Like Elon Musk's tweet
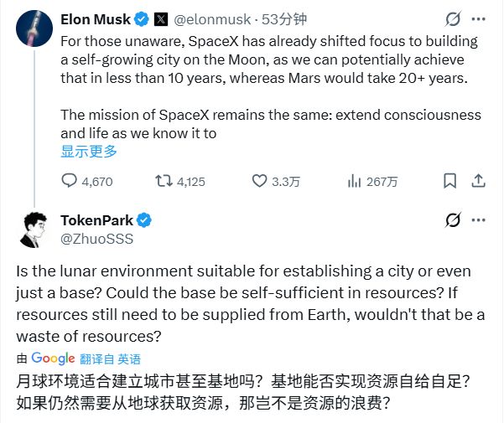The width and height of the screenshot is (504, 423). [259, 181]
